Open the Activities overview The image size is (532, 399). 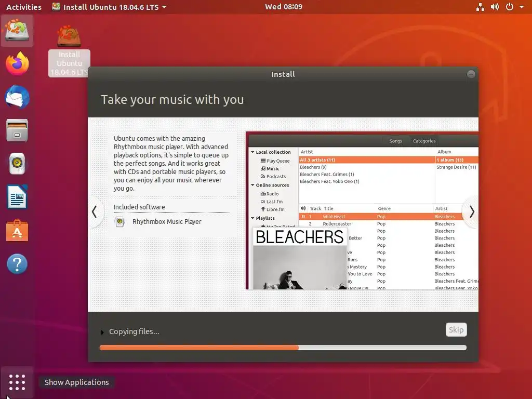(24, 7)
